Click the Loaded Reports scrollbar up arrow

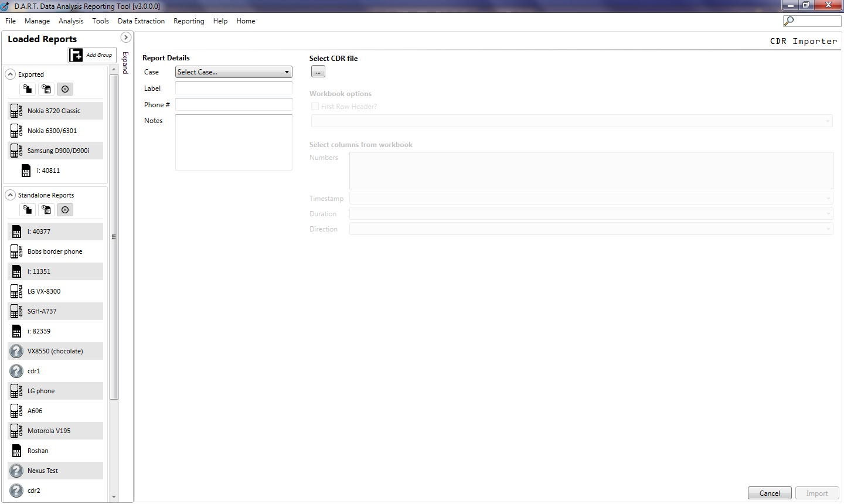[114, 70]
